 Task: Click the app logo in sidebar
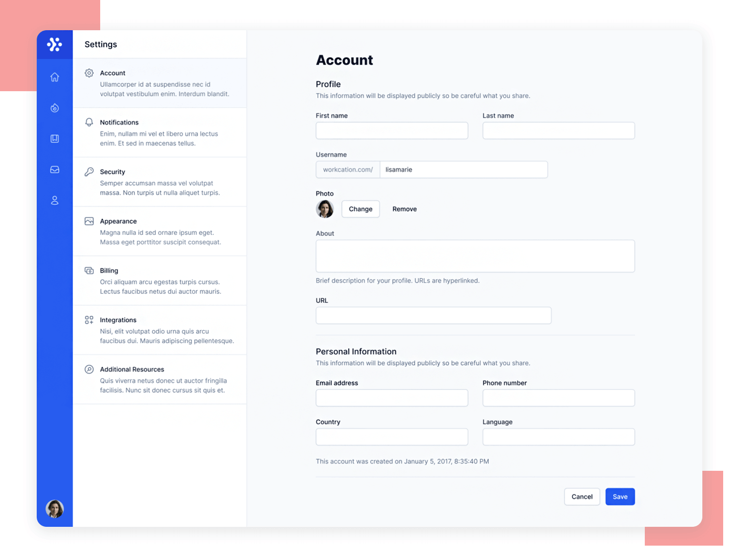(x=55, y=45)
